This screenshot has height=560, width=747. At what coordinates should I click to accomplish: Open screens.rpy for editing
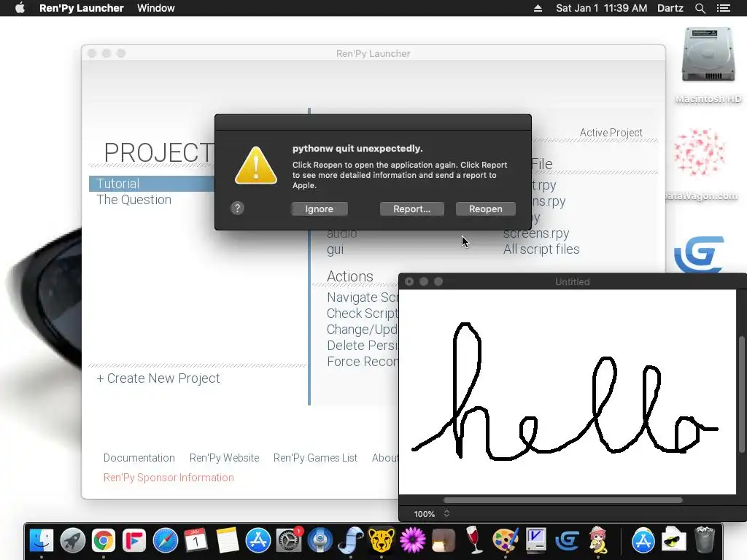pos(536,235)
